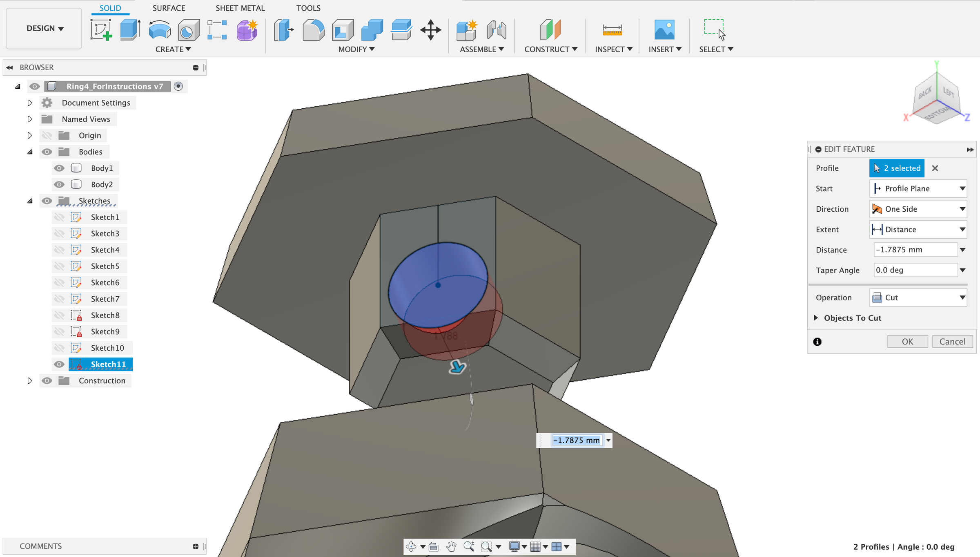The height and width of the screenshot is (557, 980).
Task: Select the Revolve tool
Action: pos(159,29)
